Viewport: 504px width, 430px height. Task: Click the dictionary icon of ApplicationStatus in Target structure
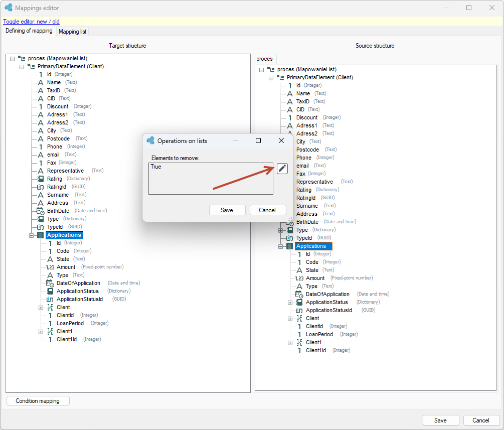click(50, 291)
